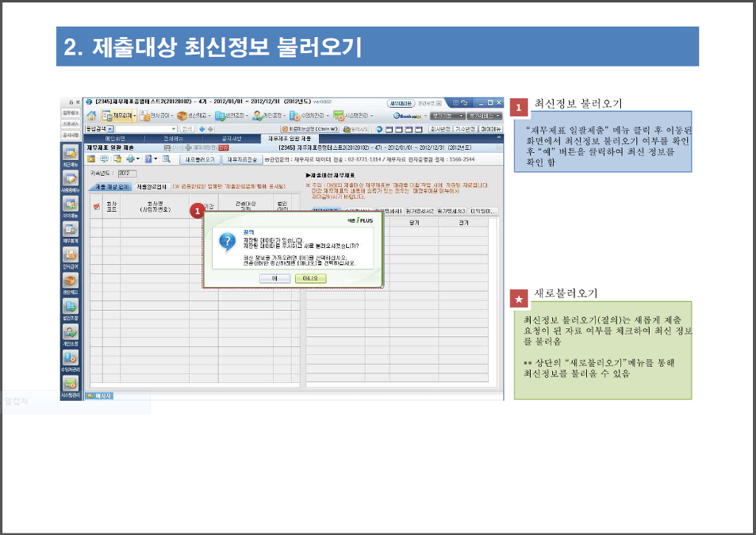756x535 pixels.
Task: Click the blue left navigation arrow
Action: tap(202, 129)
